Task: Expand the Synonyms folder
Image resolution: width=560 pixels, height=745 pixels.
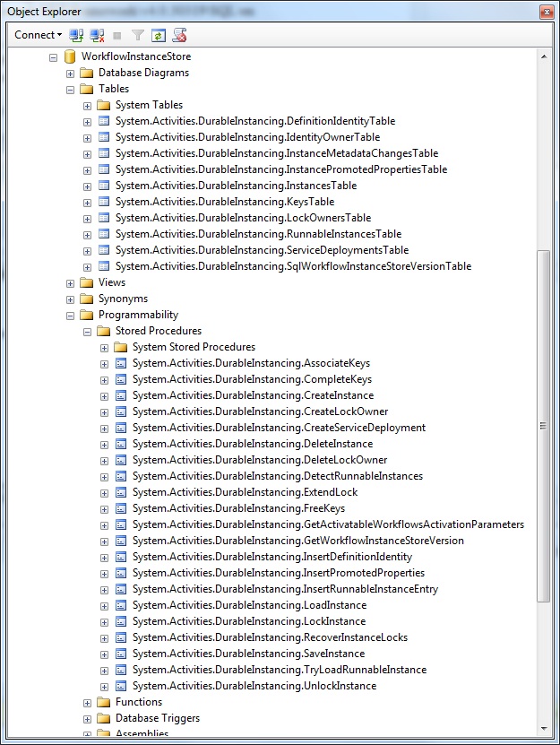Action: 70,299
